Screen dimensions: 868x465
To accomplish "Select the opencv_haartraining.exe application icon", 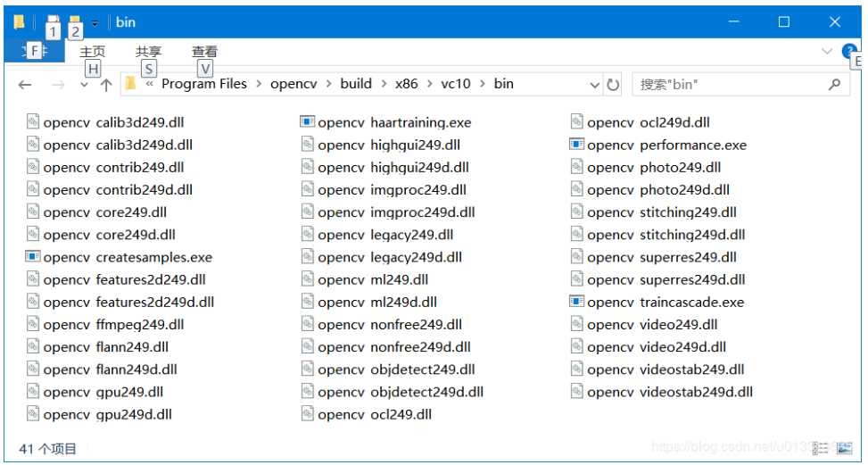I will click(307, 121).
